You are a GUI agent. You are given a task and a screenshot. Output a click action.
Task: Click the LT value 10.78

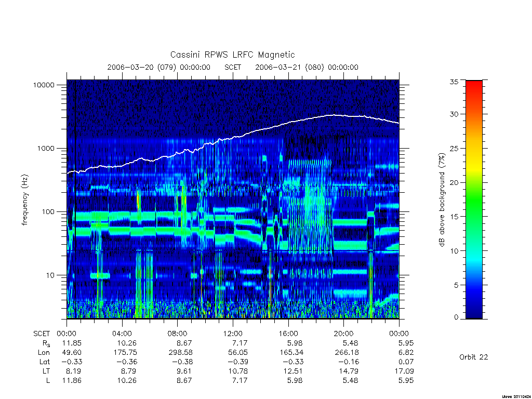tap(238, 371)
